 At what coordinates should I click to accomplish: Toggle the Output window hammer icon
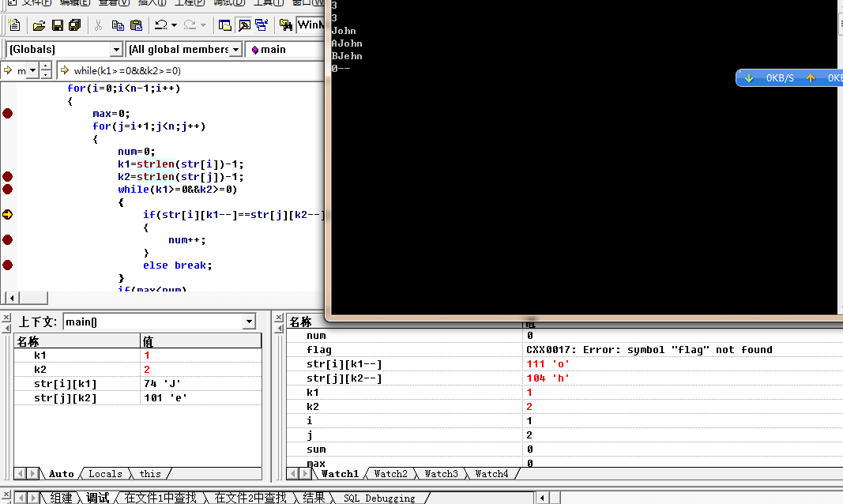click(x=244, y=25)
